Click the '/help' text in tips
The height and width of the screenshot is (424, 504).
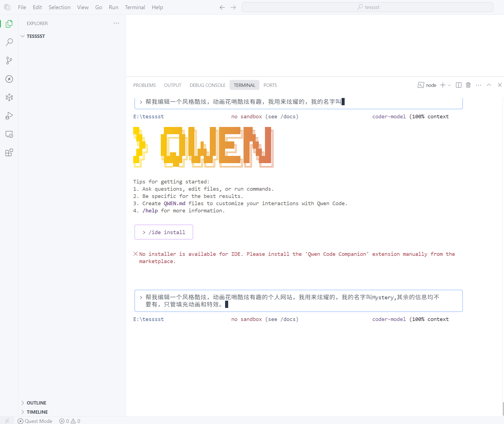point(150,211)
